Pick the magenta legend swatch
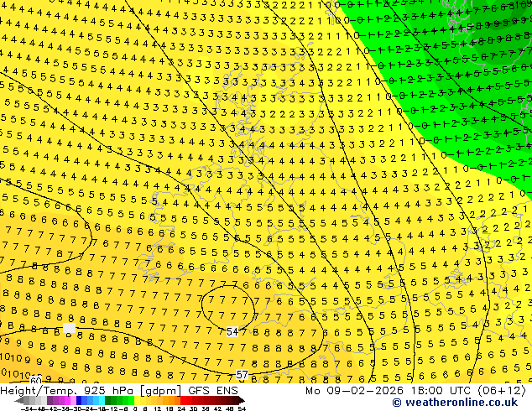The image size is (532, 411). (67, 400)
